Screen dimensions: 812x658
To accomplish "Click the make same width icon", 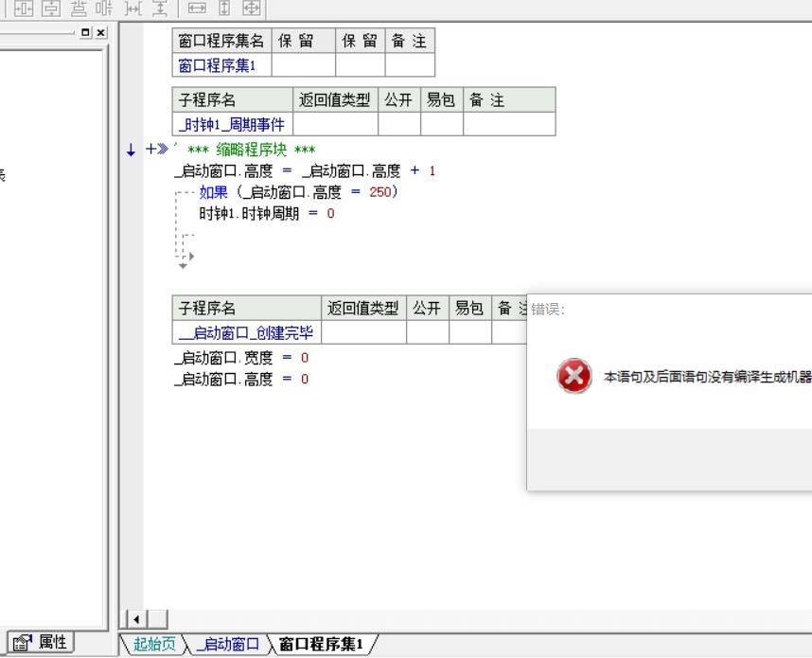I will tap(197, 8).
